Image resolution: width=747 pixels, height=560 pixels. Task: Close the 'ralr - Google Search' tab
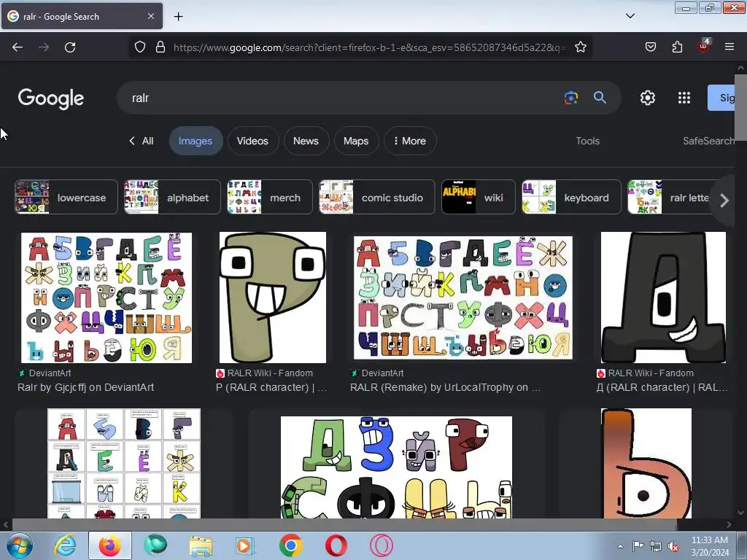coord(150,16)
